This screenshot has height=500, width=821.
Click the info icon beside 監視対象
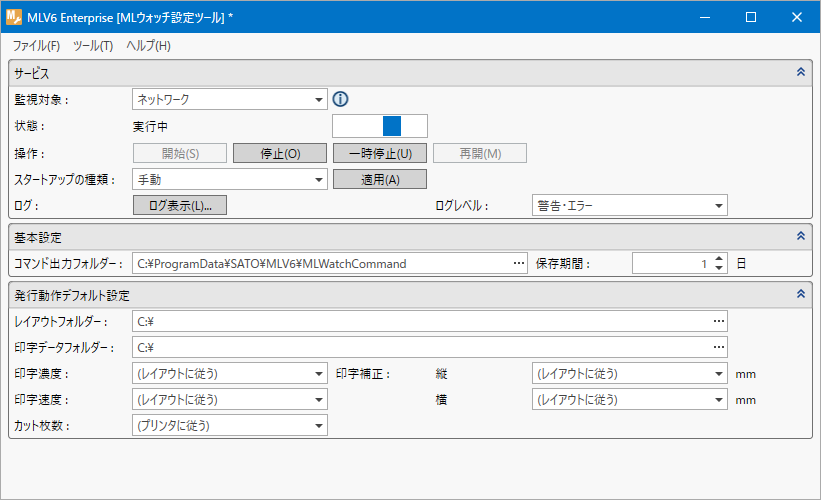click(340, 99)
